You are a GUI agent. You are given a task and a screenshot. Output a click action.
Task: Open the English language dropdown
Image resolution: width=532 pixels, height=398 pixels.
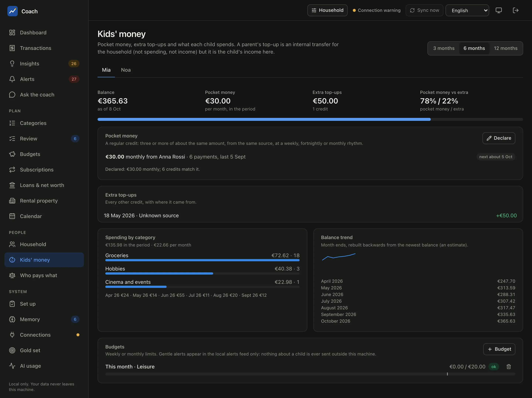point(467,10)
